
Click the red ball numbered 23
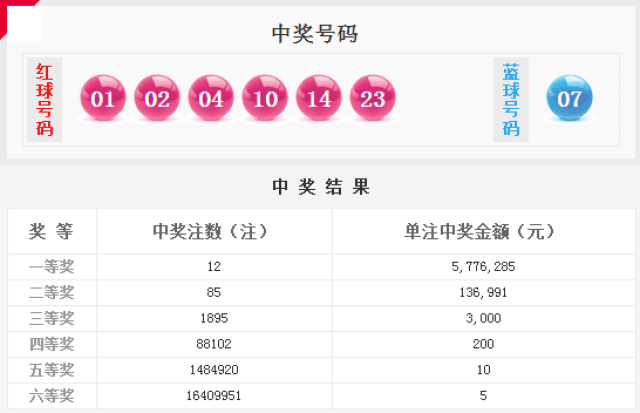(372, 98)
